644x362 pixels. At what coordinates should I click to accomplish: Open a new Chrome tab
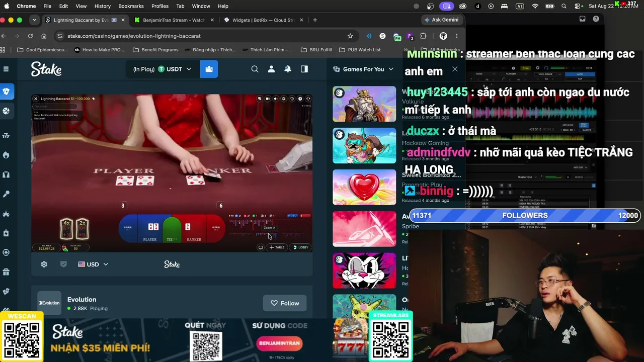[x=315, y=20]
